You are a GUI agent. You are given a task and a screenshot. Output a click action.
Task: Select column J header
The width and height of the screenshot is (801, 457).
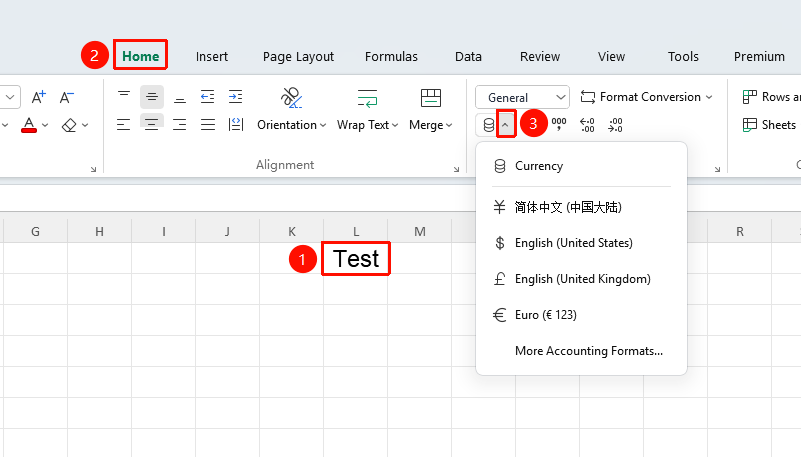(227, 231)
